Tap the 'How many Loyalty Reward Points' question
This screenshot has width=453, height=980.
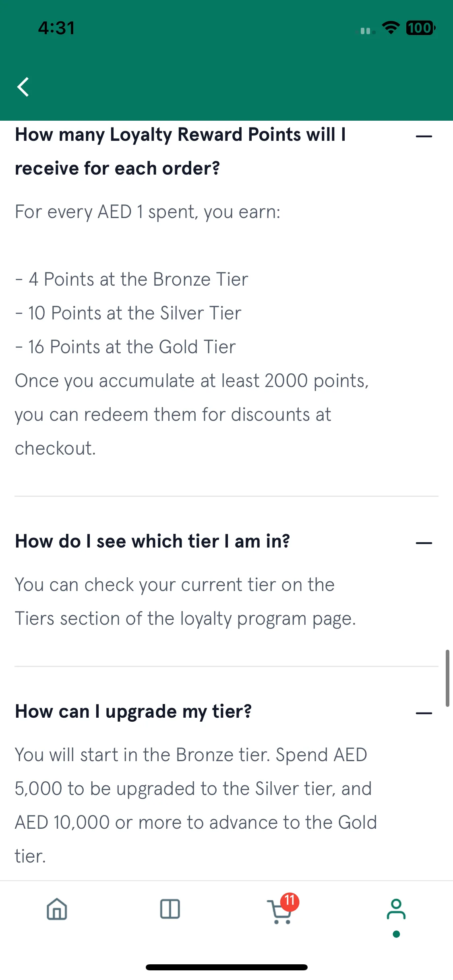(x=180, y=151)
